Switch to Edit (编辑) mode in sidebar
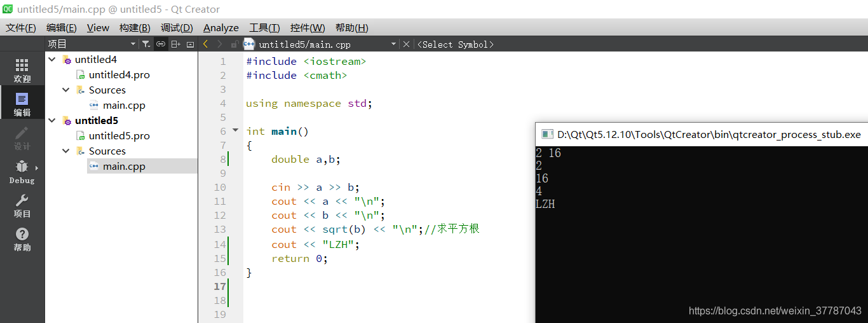The image size is (868, 323). pos(22,104)
